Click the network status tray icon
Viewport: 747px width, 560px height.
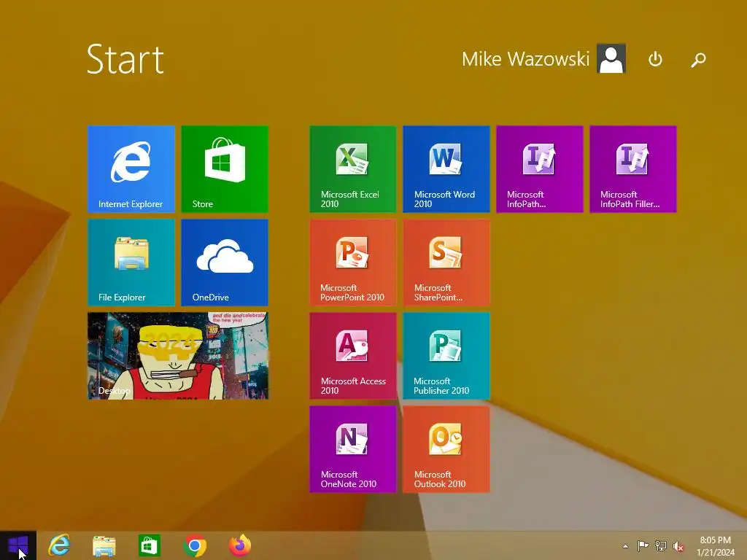pyautogui.click(x=661, y=545)
